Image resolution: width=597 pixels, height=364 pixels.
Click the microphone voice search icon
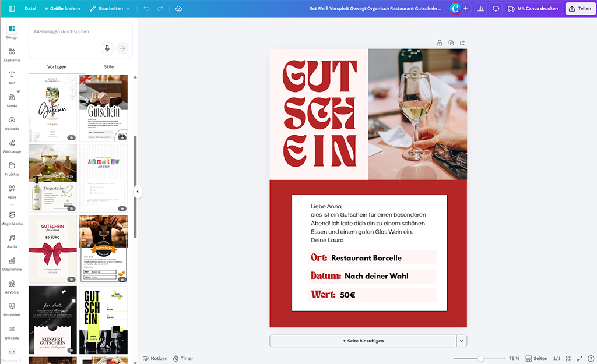pos(107,48)
